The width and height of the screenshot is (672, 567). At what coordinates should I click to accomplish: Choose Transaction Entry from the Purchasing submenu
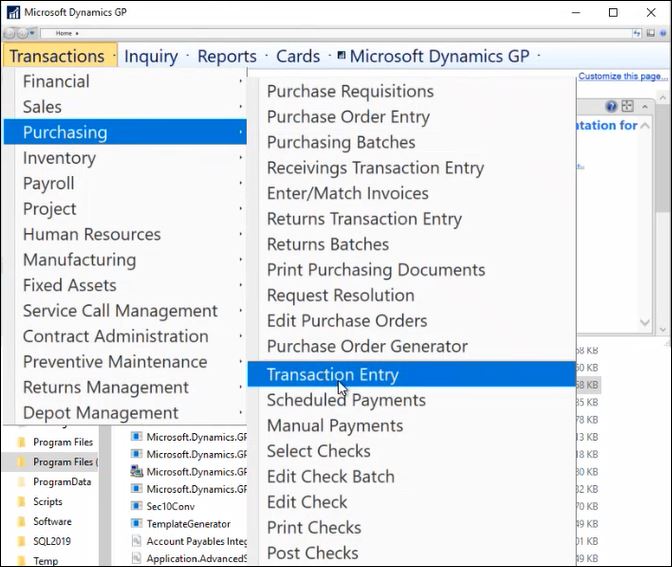(332, 375)
